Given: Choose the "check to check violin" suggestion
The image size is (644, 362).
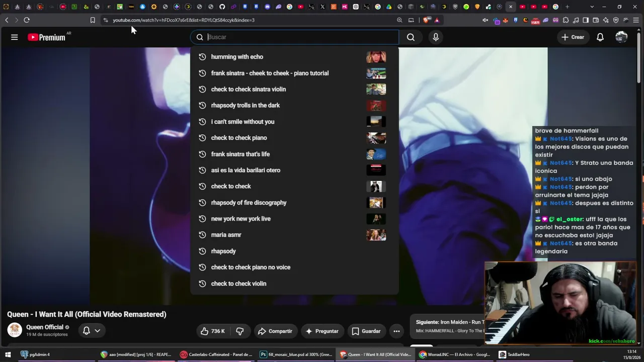Looking at the screenshot, I should 294,284.
